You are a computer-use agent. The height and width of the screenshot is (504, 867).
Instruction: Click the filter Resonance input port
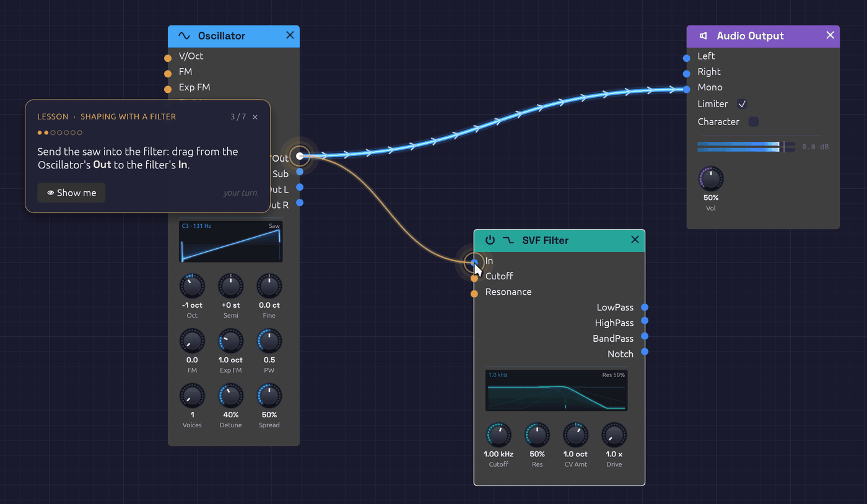click(x=474, y=294)
